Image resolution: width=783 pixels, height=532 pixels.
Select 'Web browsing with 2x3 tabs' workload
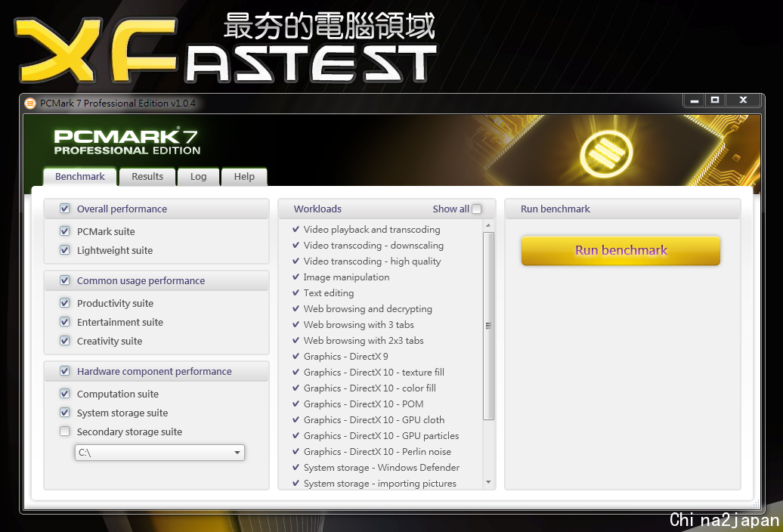[364, 341]
